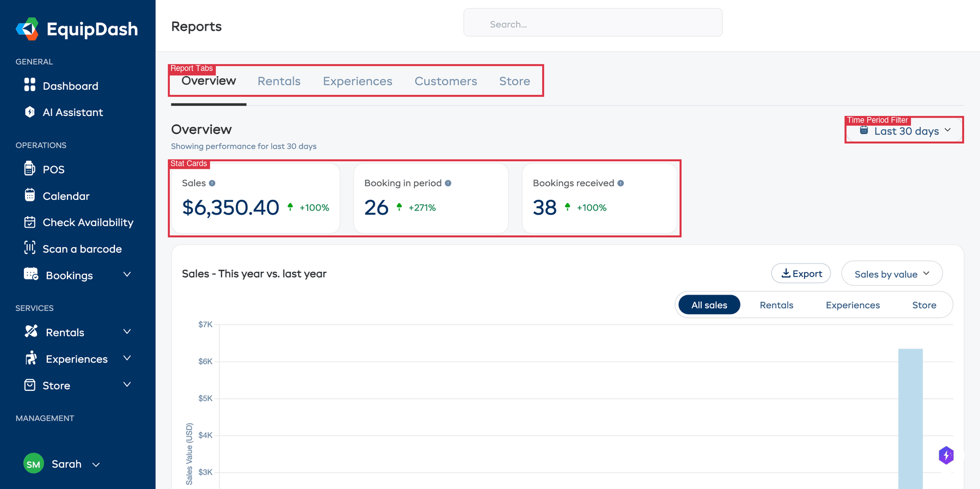Click the Scan a barcode icon
The width and height of the screenshot is (980, 489).
[x=30, y=248]
